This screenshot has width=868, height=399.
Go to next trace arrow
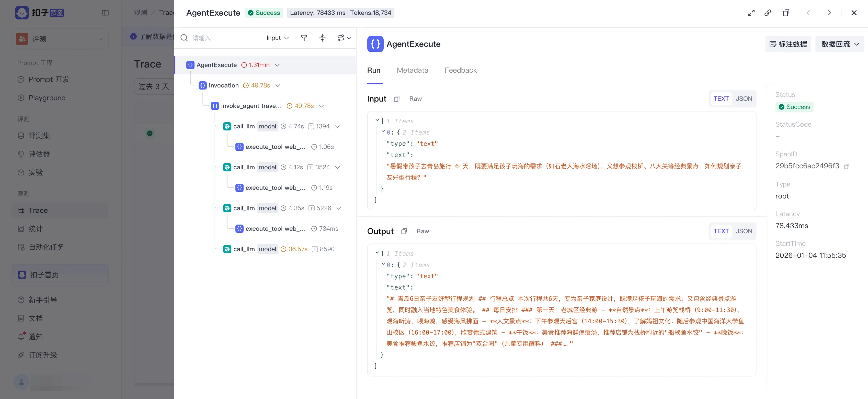pyautogui.click(x=829, y=13)
